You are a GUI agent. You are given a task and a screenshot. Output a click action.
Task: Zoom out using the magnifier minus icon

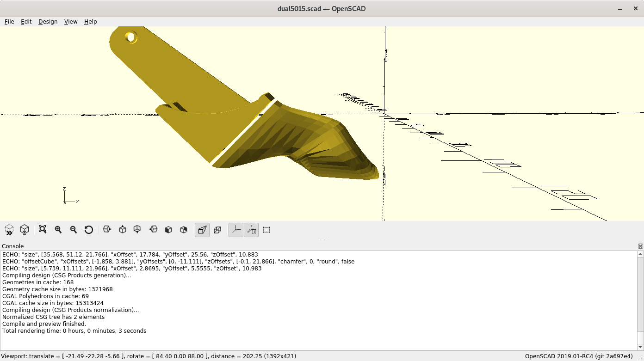coord(74,230)
